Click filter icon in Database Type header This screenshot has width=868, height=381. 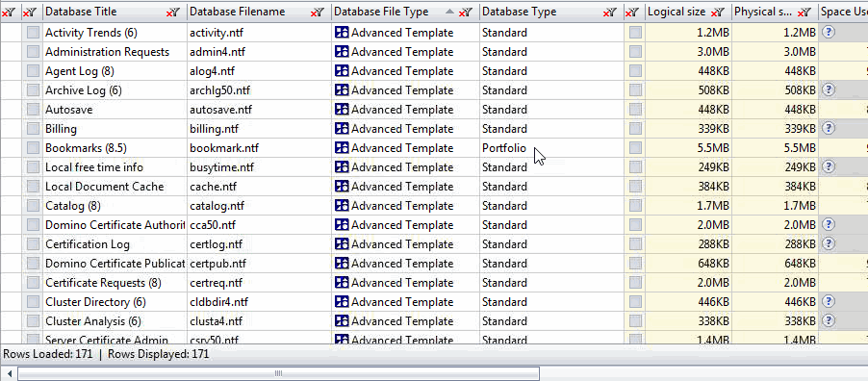tap(609, 12)
